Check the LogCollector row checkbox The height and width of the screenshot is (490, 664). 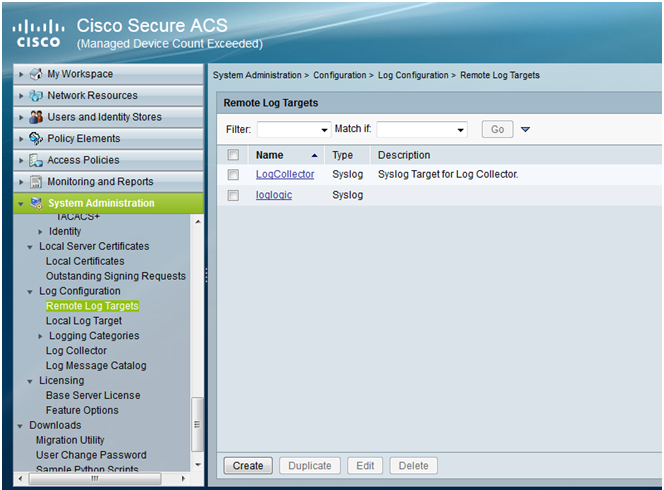233,174
